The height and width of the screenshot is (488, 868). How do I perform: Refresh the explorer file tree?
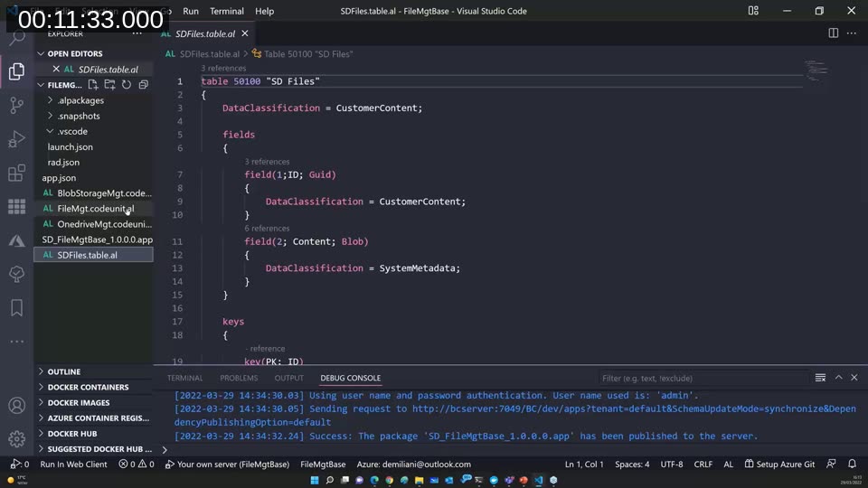pos(127,85)
